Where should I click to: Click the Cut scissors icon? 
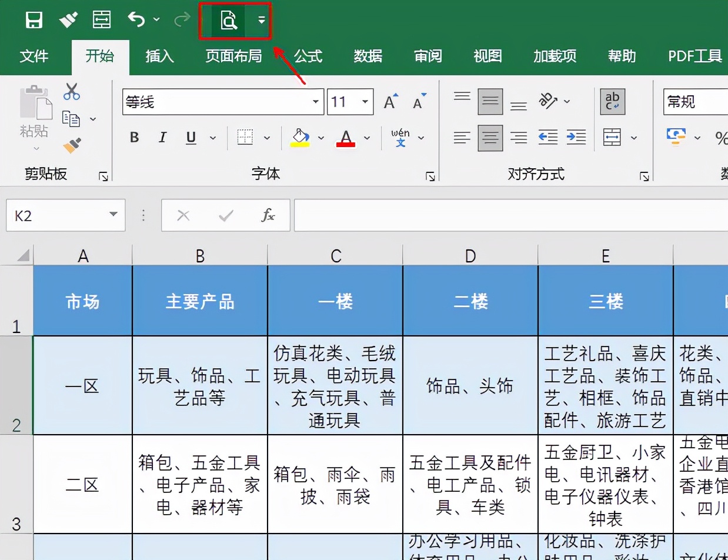tap(72, 92)
